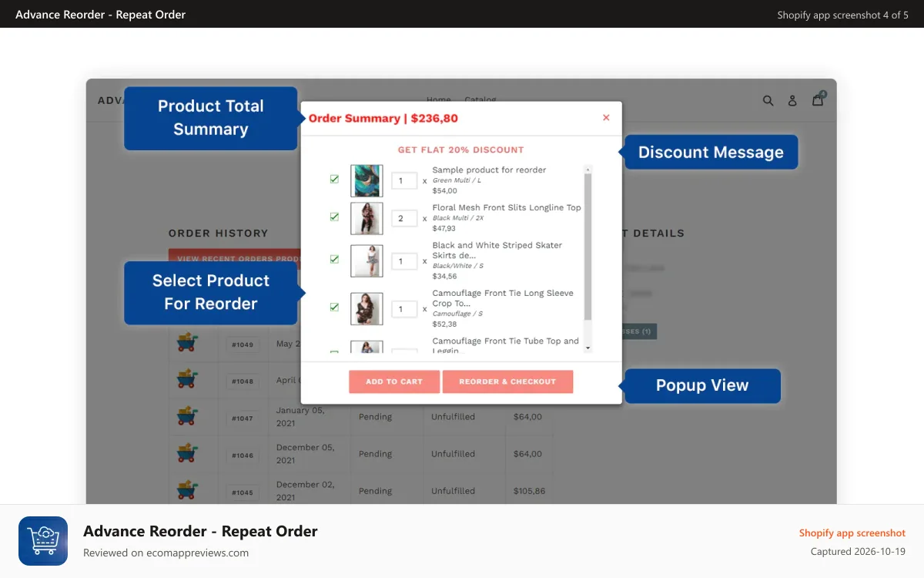Viewport: 924px width, 578px height.
Task: Open order number #1046 link
Action: pyautogui.click(x=243, y=455)
